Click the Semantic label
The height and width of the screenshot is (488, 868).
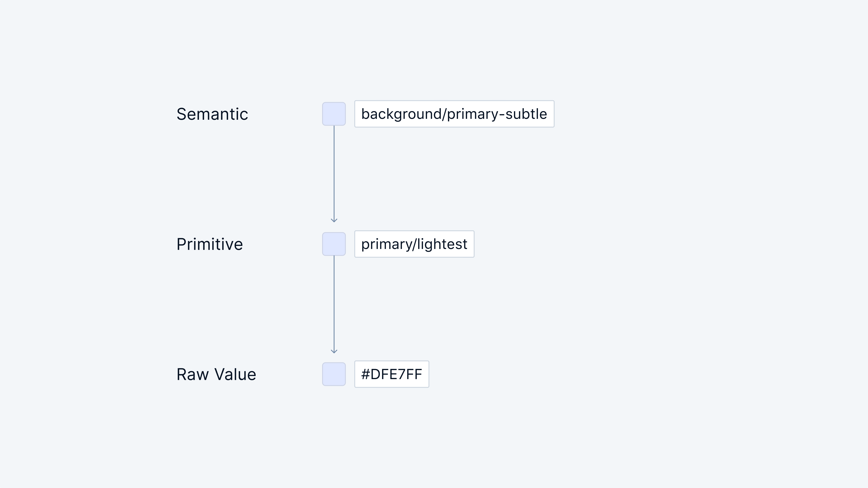(212, 114)
